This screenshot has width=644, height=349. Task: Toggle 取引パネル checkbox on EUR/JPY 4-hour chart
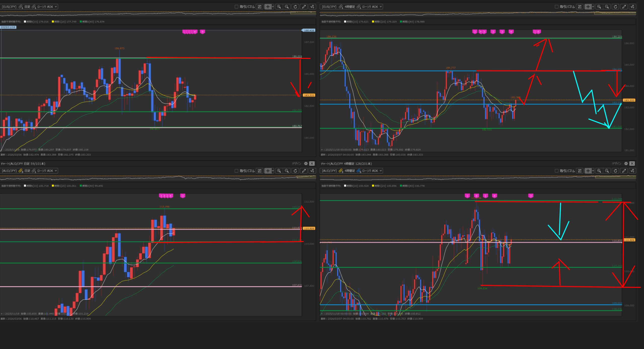pyautogui.click(x=557, y=7)
